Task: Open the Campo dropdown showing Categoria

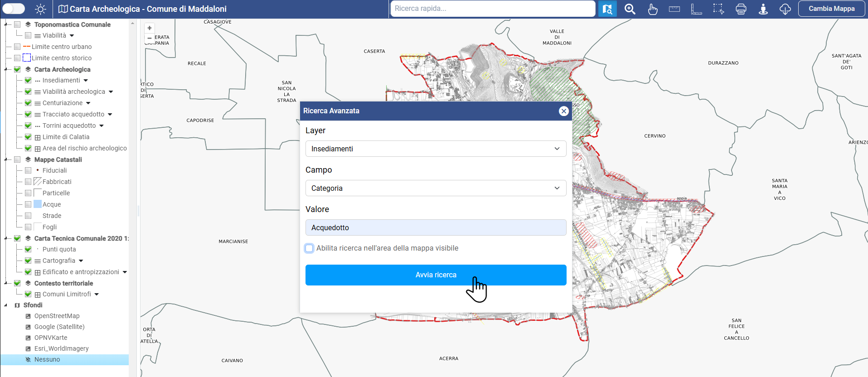Action: 436,188
